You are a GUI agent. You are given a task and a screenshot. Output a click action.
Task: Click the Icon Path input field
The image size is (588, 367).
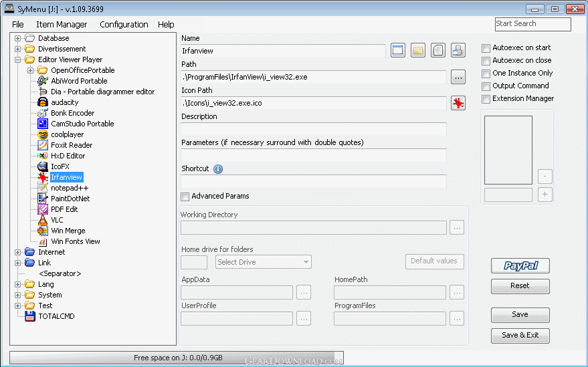tap(314, 103)
